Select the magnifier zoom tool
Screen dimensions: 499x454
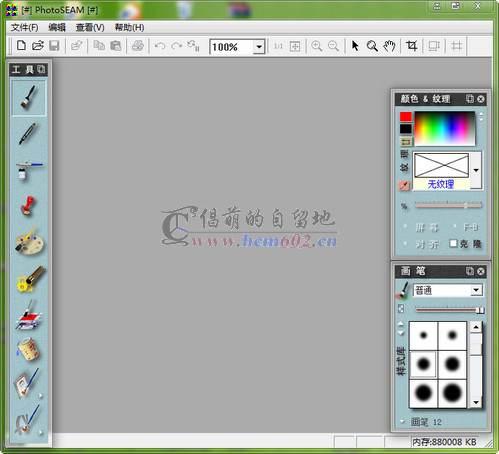pos(372,46)
